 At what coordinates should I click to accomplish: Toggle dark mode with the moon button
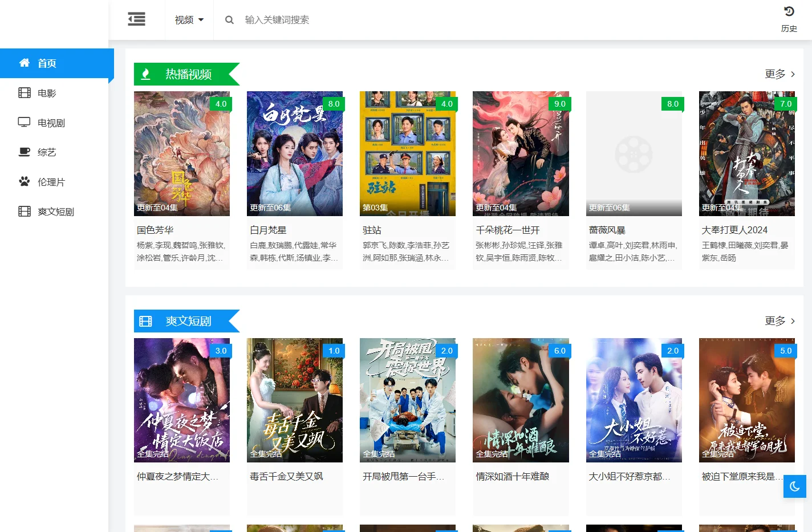(794, 486)
